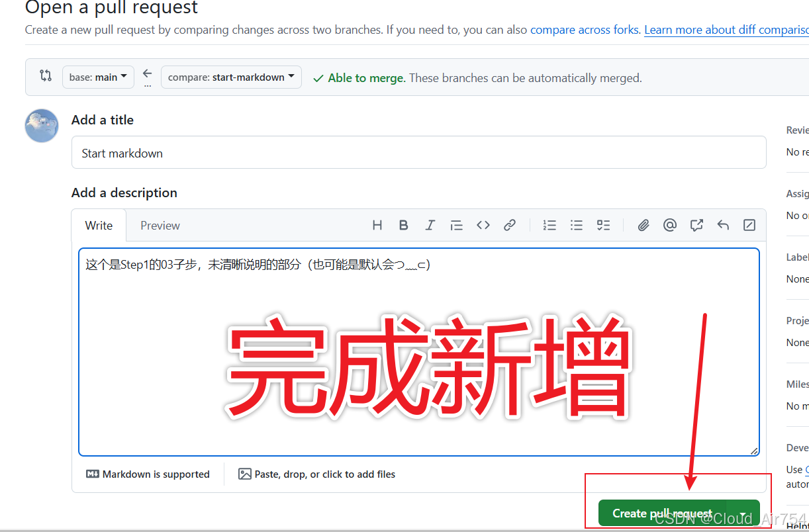Add a task list using the checklist icon

pyautogui.click(x=603, y=225)
